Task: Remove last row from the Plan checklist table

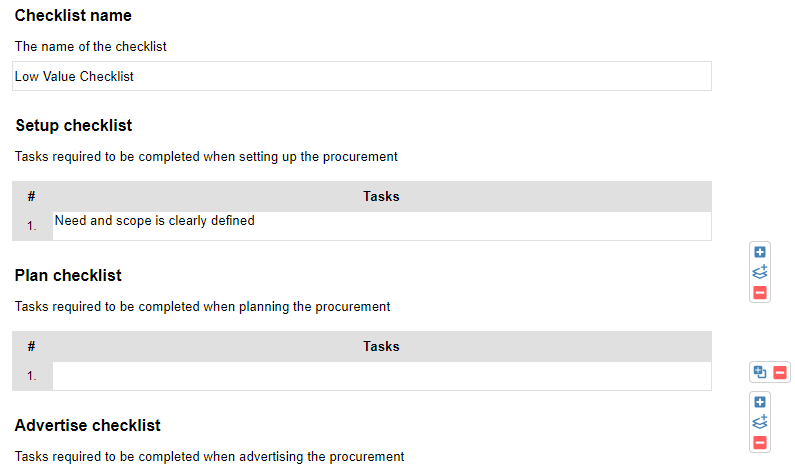Action: coord(760,443)
